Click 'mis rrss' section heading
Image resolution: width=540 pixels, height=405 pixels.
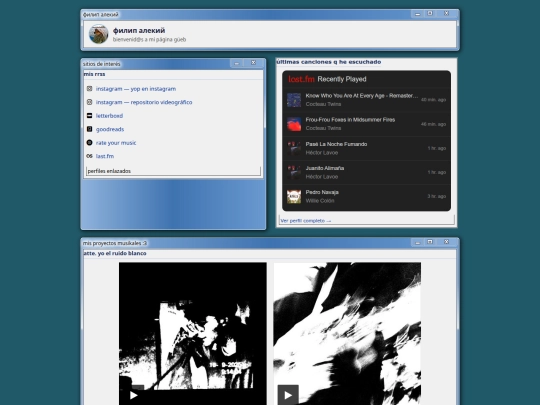coord(94,74)
